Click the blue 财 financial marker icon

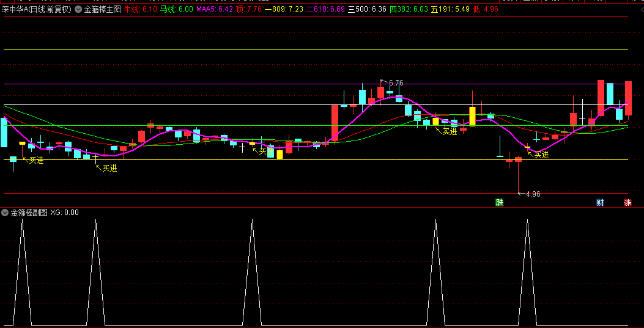(601, 202)
